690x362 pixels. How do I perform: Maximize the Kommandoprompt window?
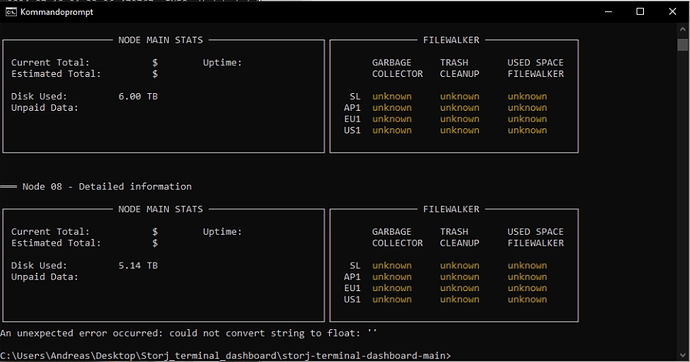click(640, 12)
